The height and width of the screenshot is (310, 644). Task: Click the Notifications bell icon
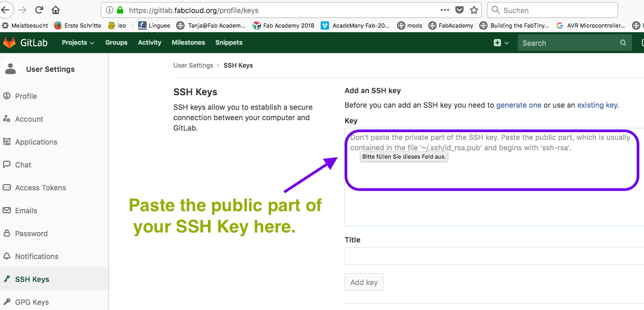coord(7,256)
